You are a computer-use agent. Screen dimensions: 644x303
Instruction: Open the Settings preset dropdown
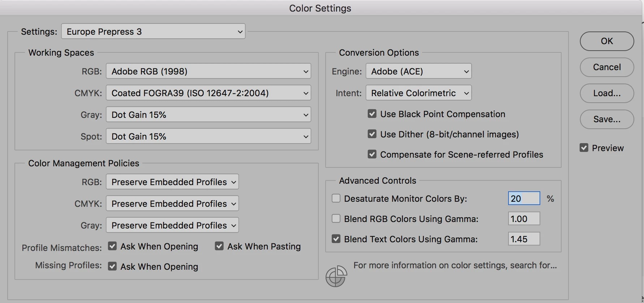click(x=153, y=31)
